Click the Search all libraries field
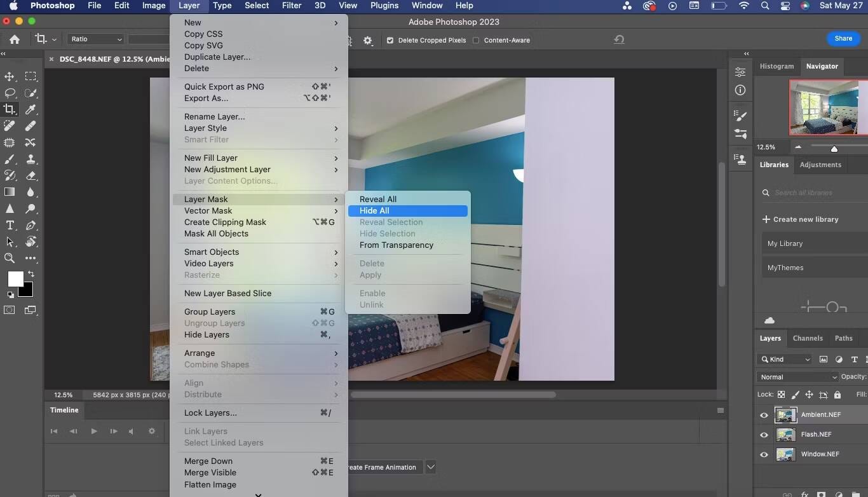868x497 pixels. pyautogui.click(x=813, y=193)
